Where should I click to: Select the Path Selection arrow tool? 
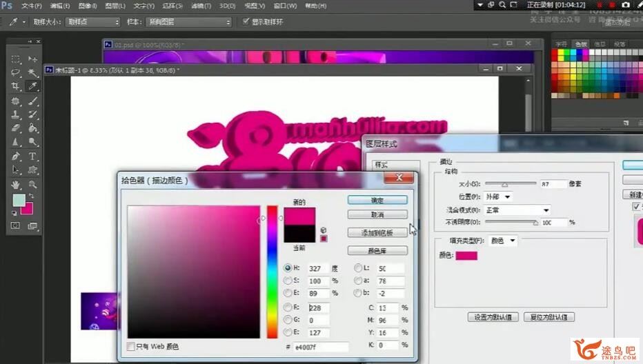point(16,170)
